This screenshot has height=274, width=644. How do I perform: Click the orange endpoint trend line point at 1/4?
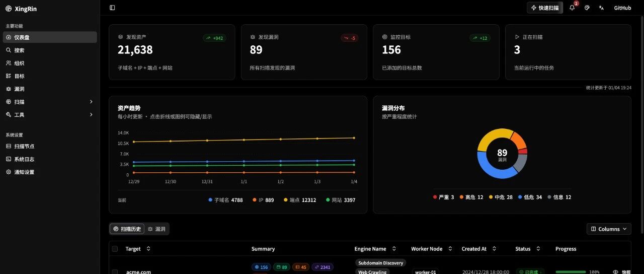(354, 138)
